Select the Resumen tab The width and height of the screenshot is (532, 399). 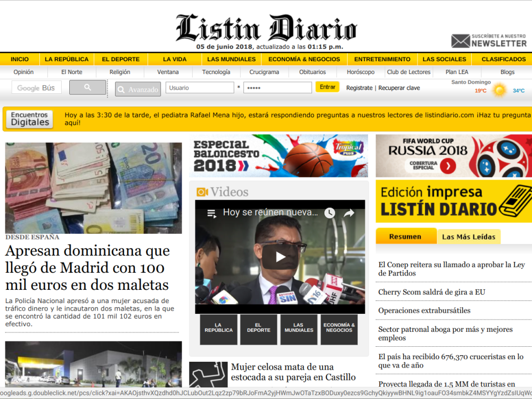[405, 237]
